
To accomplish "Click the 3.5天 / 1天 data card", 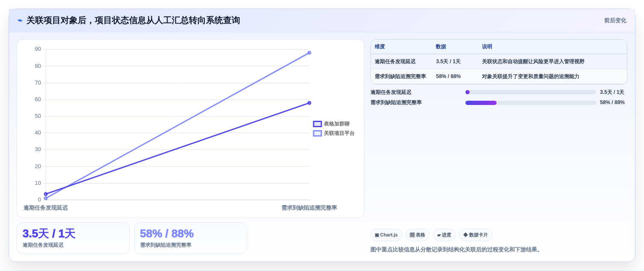I will click(x=73, y=238).
